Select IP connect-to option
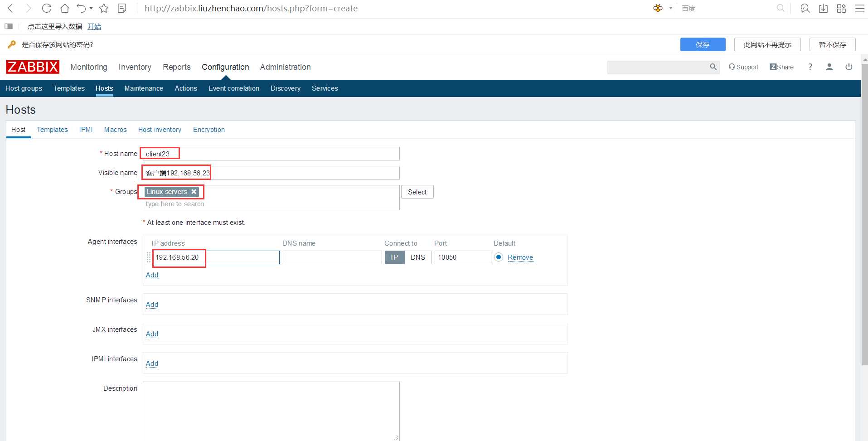The width and height of the screenshot is (868, 441). pos(394,257)
